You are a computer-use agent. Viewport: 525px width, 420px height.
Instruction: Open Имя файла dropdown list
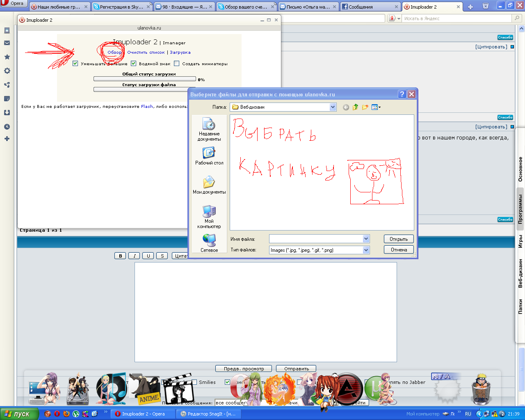pyautogui.click(x=366, y=239)
